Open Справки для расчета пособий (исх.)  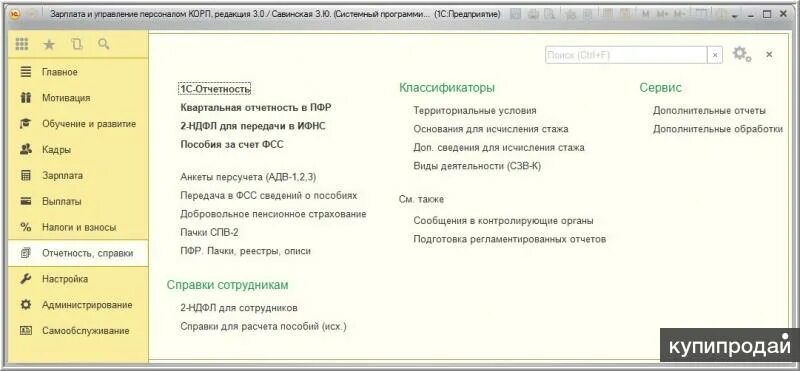(x=263, y=327)
